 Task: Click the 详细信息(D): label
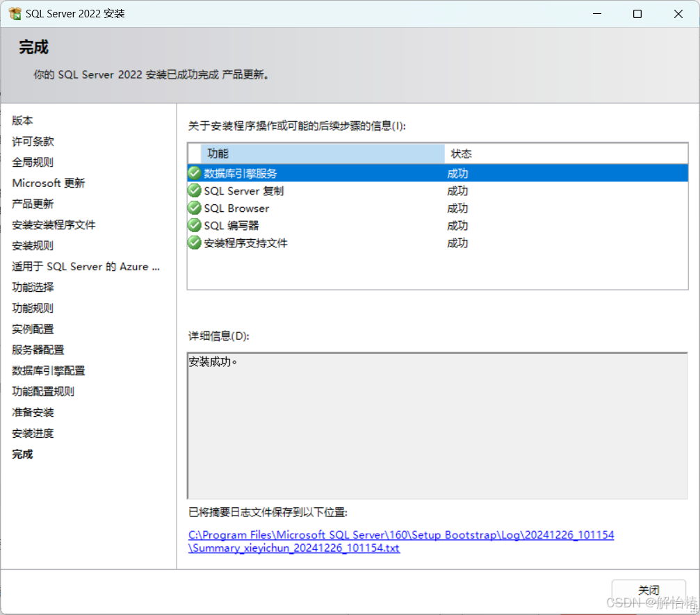tap(219, 336)
